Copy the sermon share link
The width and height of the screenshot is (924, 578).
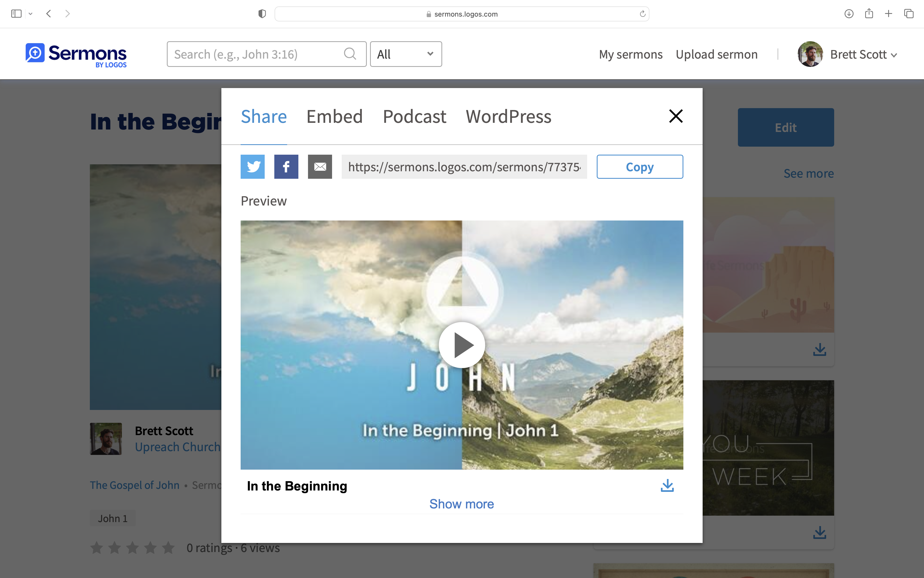640,167
